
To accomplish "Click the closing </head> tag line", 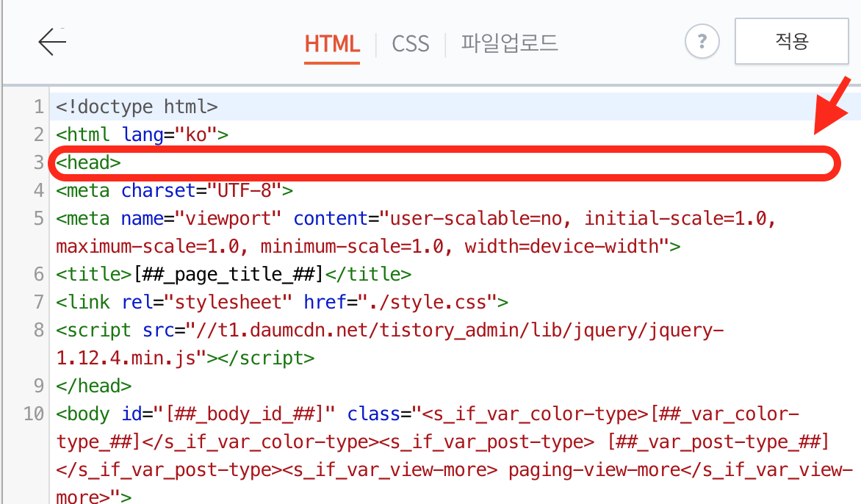I will tap(93, 386).
